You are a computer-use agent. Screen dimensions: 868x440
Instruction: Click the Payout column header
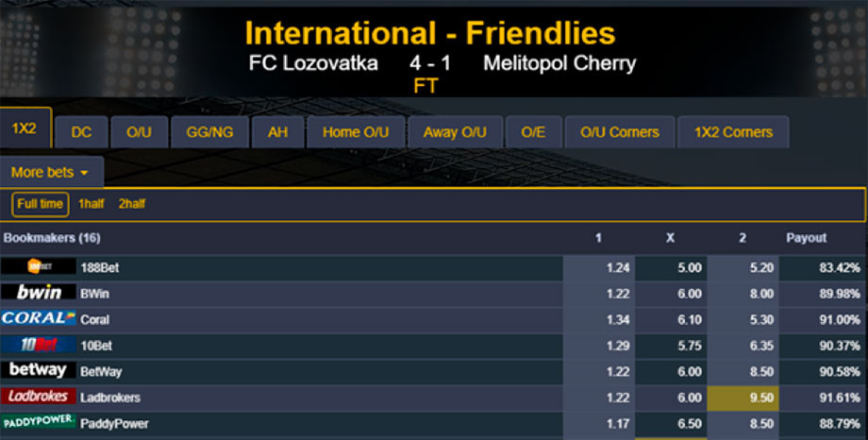(807, 238)
